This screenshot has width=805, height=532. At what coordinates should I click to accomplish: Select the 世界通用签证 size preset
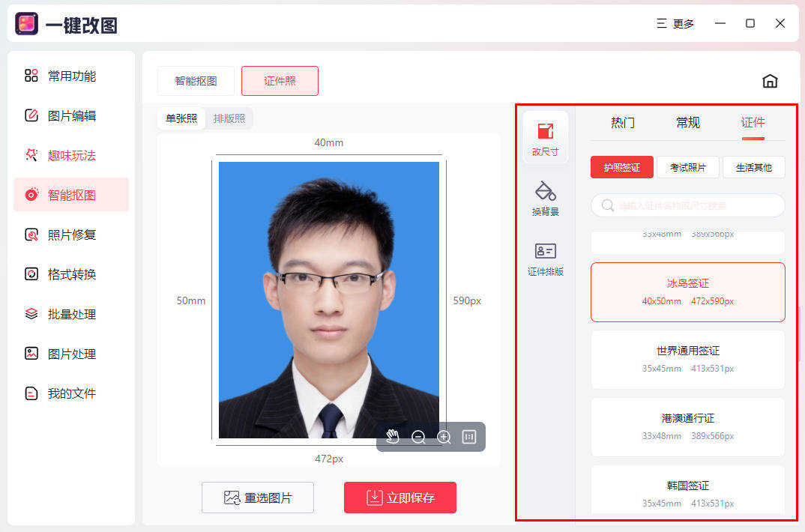point(687,359)
